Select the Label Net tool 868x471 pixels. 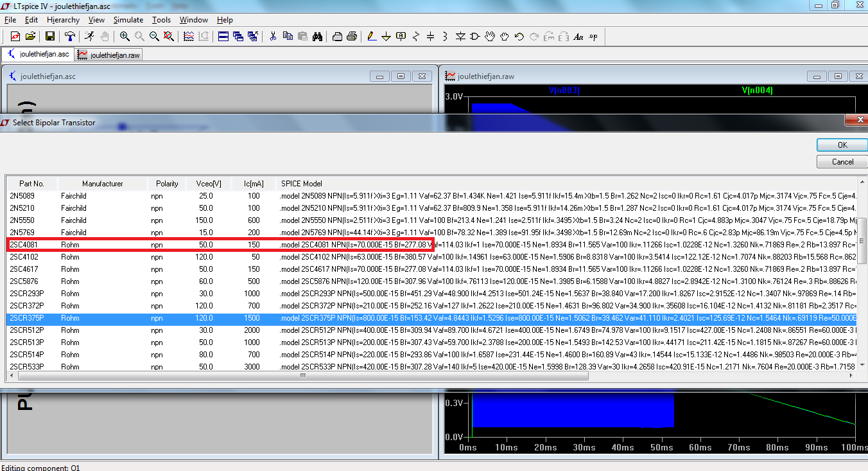click(x=401, y=36)
